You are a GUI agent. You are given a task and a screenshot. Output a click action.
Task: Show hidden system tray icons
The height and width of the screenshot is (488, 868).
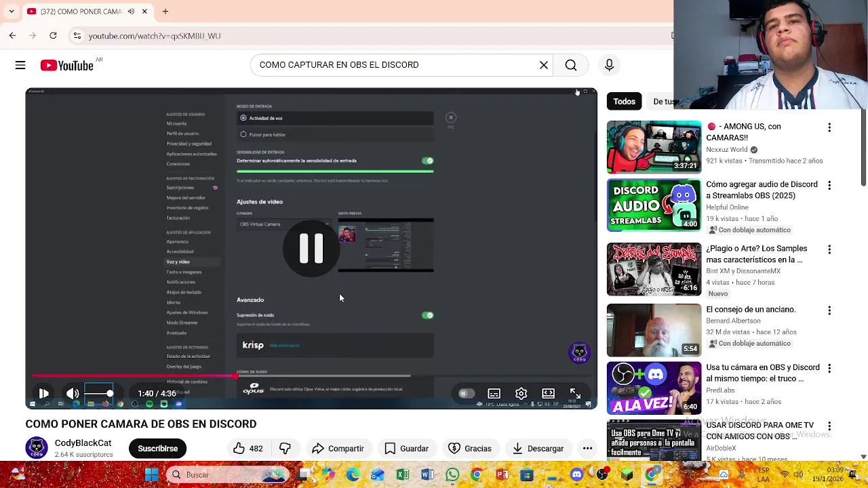tap(707, 474)
